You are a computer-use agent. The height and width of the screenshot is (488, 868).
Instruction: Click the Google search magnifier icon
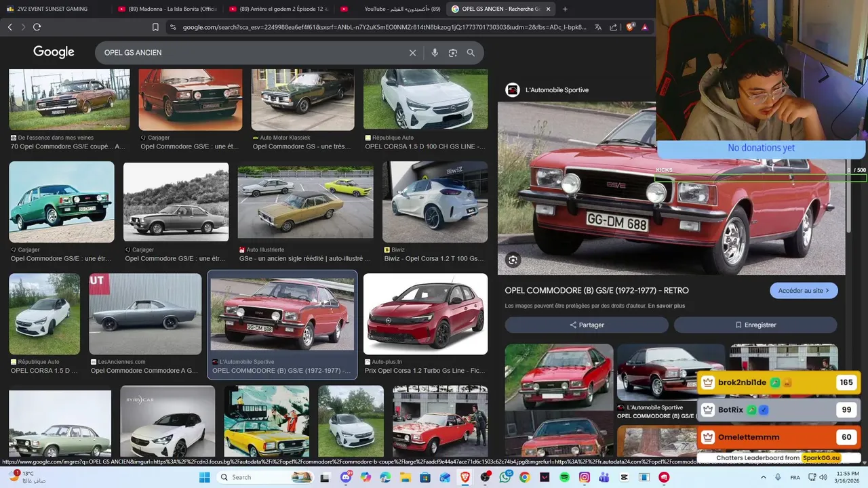471,53
